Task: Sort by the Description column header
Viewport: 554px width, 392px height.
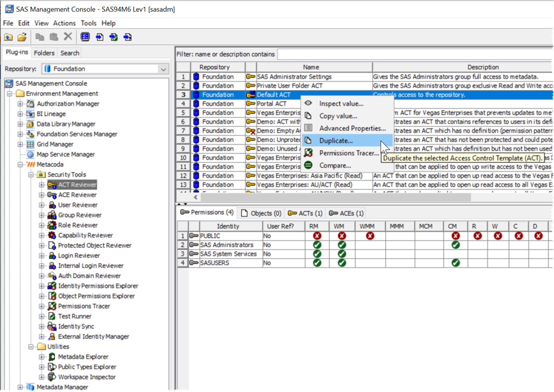Action: tap(463, 67)
